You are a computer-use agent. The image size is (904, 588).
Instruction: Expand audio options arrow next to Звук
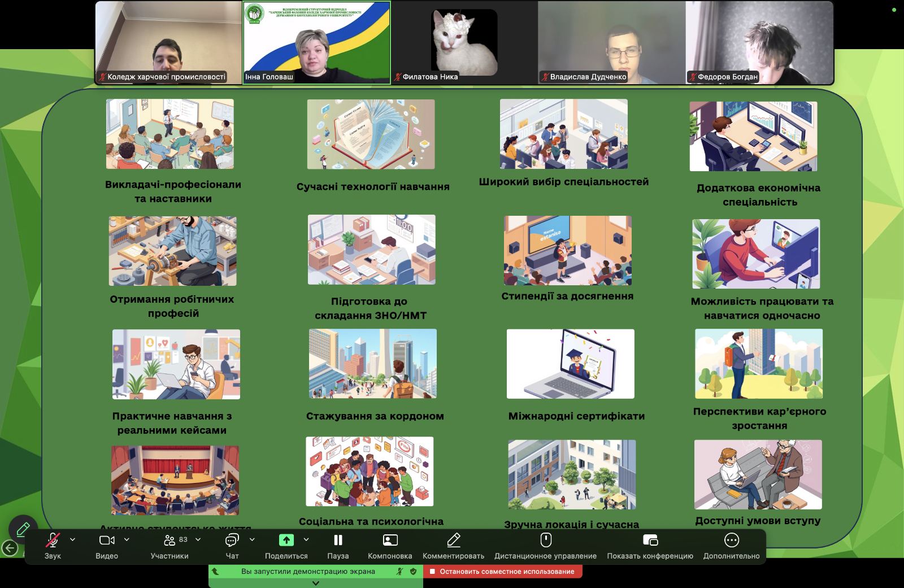72,540
